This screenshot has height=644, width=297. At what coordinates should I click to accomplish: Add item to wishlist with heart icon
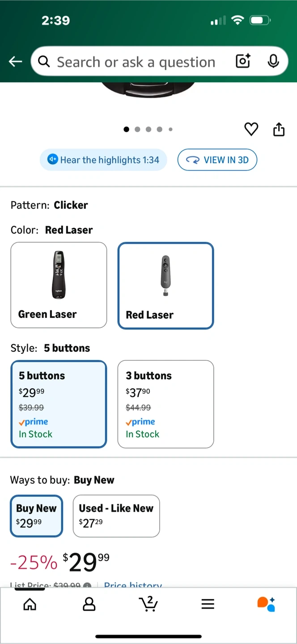pos(251,129)
